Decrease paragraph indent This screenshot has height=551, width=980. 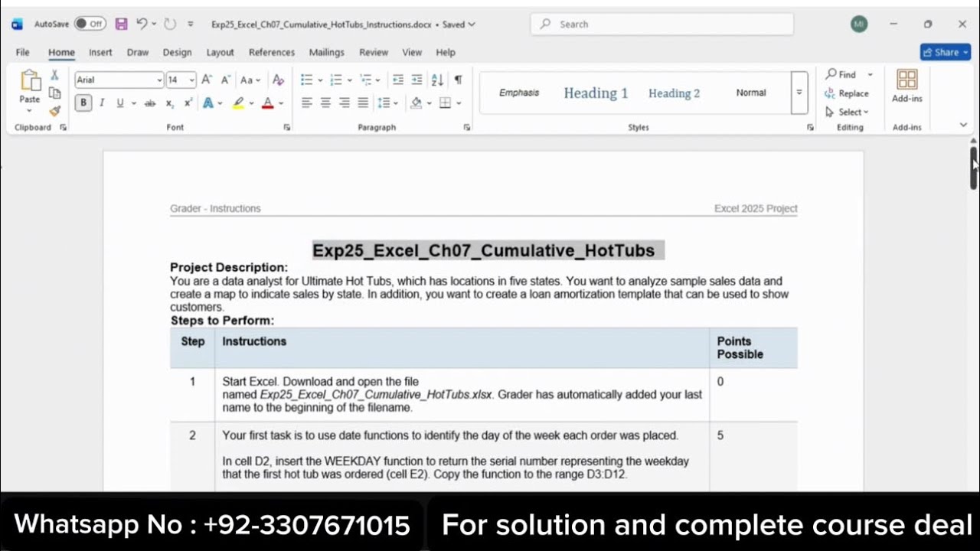[398, 80]
